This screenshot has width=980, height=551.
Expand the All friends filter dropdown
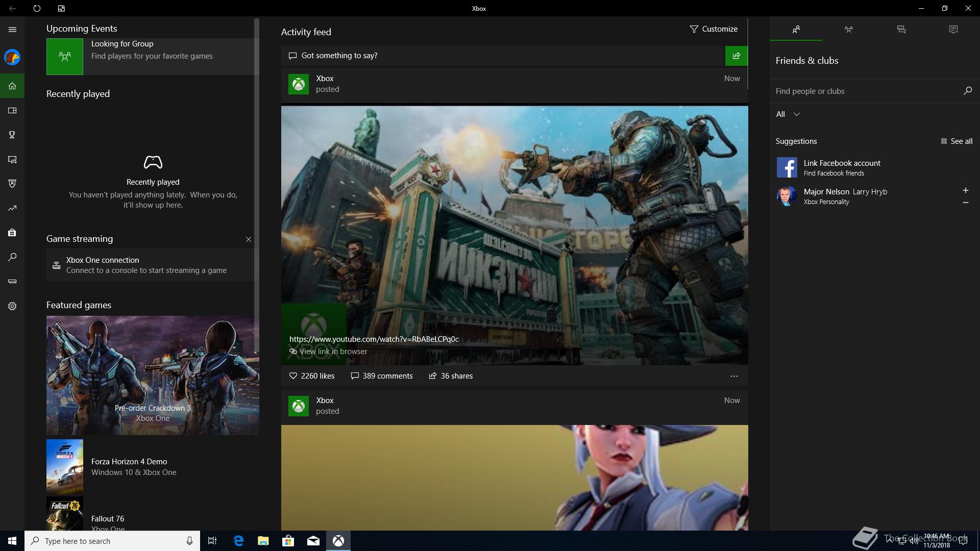pos(788,114)
